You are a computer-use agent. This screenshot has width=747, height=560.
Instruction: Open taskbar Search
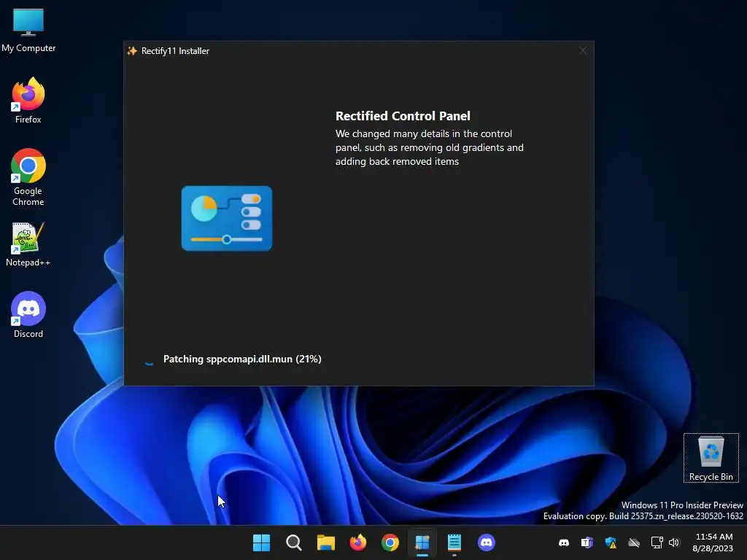tap(293, 542)
